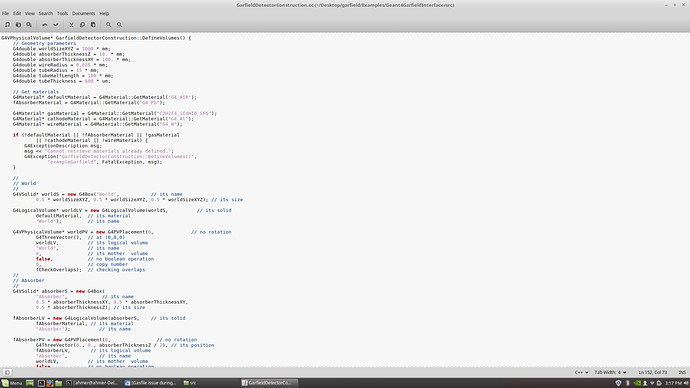Image resolution: width=690 pixels, height=388 pixels.
Task: Click the 'fAbsorberLV = new G4LogicalVolume' line
Action: click(x=99, y=318)
